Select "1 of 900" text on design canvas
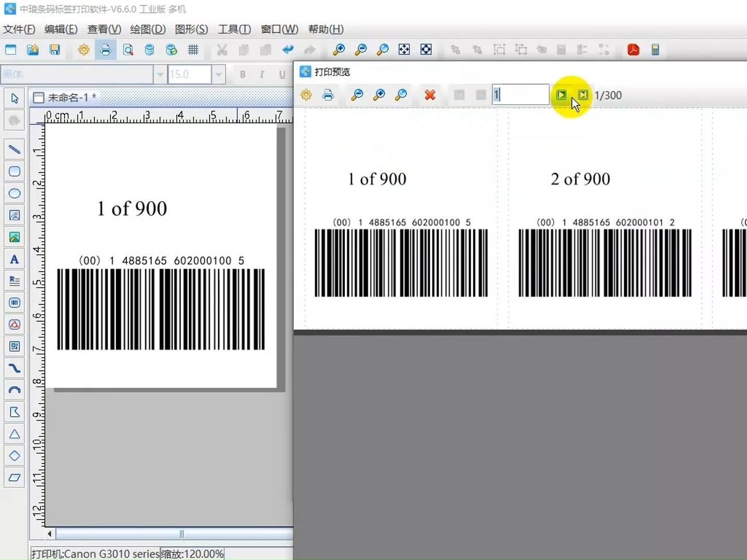This screenshot has width=747, height=560. [x=132, y=208]
